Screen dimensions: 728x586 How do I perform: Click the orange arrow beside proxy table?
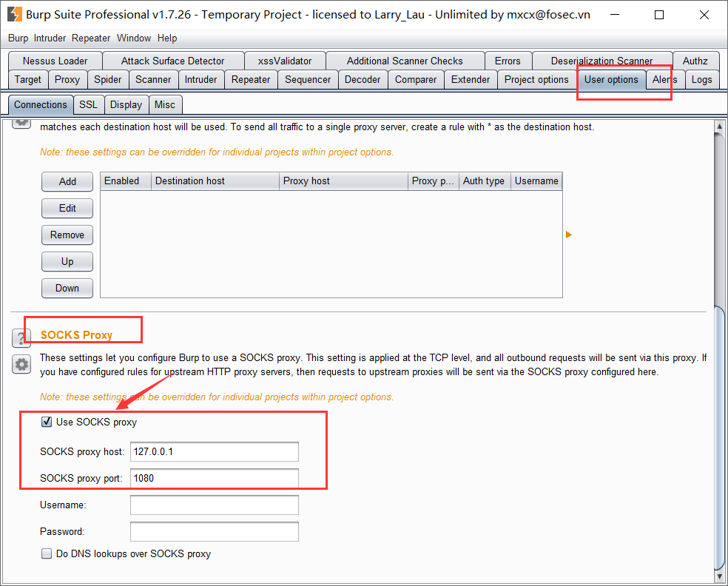pyautogui.click(x=569, y=235)
